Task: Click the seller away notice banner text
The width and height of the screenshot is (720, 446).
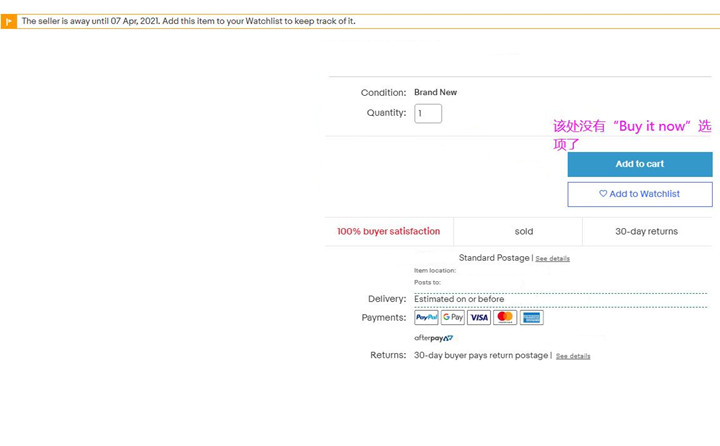Action: [188, 21]
